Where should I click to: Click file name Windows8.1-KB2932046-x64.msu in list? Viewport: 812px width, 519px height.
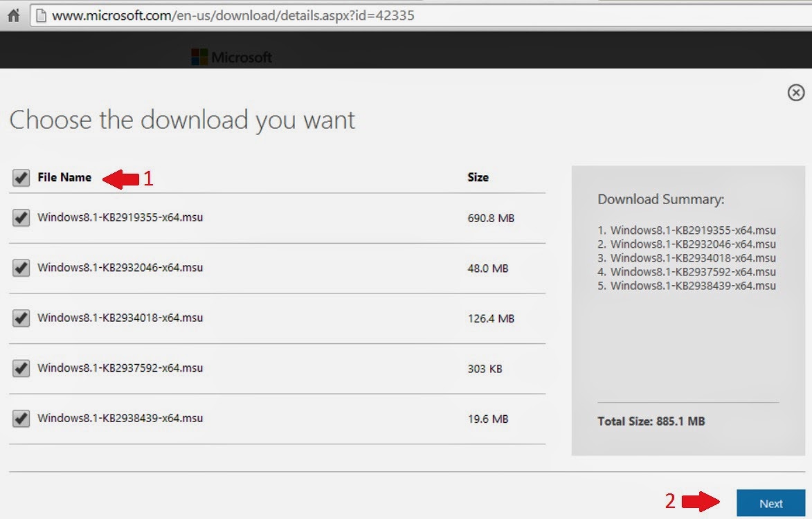tap(120, 268)
